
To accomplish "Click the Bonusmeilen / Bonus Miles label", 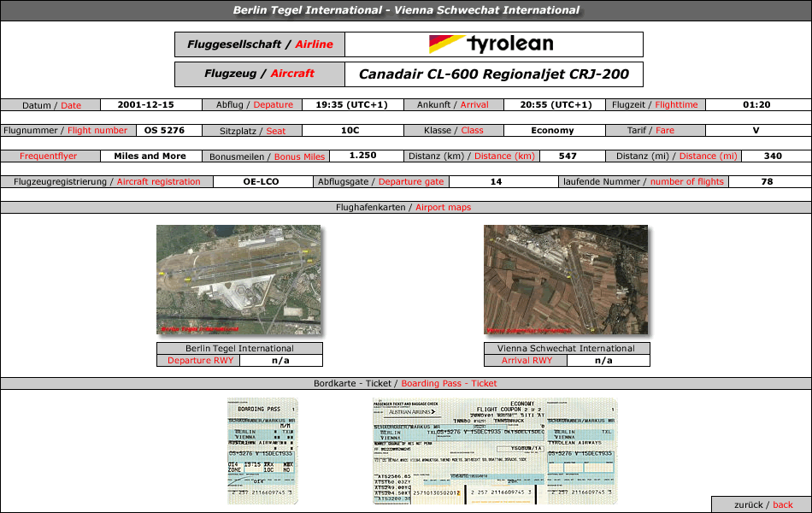I will [x=266, y=156].
